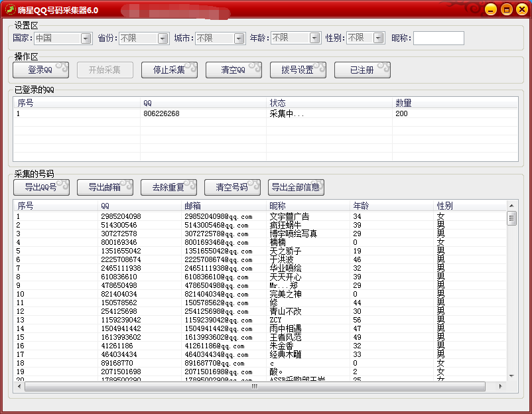Screen dimensions: 532x414
Task: Select row with QQ 41261186
Action: tap(117, 346)
